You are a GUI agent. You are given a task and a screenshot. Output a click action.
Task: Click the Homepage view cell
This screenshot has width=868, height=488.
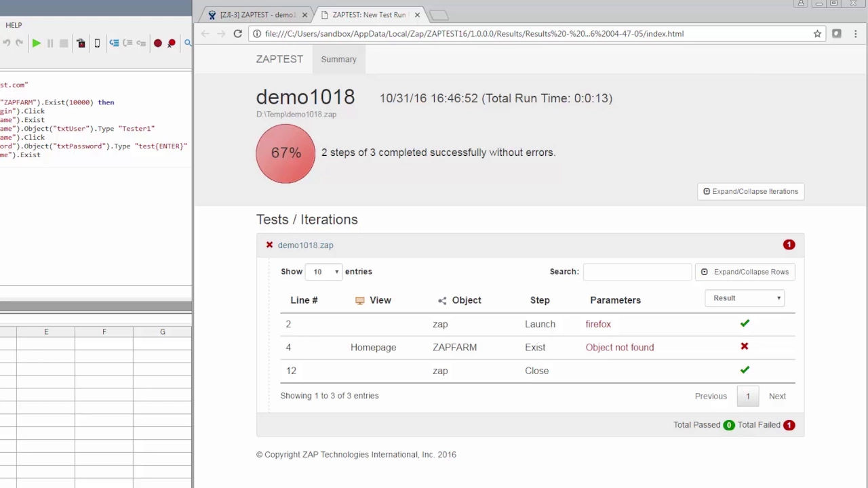(x=373, y=347)
